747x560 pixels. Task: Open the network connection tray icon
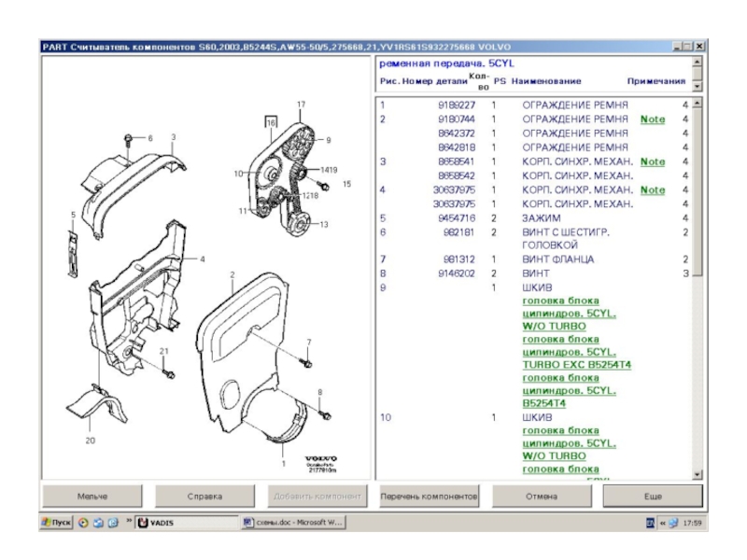click(x=673, y=523)
